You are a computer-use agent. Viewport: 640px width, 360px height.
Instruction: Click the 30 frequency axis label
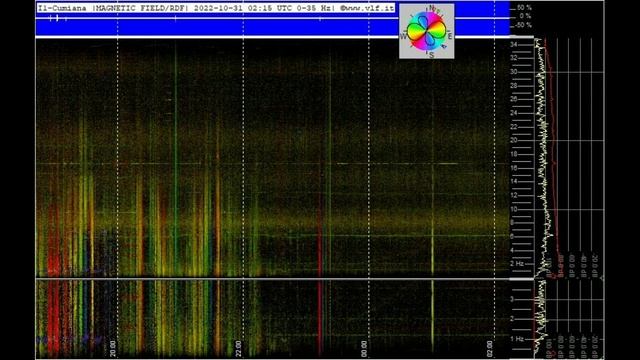(x=513, y=71)
